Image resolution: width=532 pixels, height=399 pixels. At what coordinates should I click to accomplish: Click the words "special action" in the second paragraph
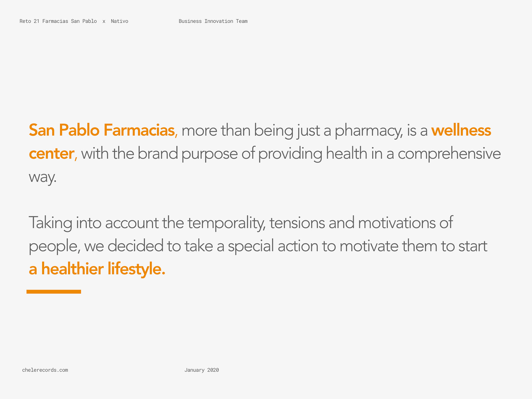tap(273, 246)
